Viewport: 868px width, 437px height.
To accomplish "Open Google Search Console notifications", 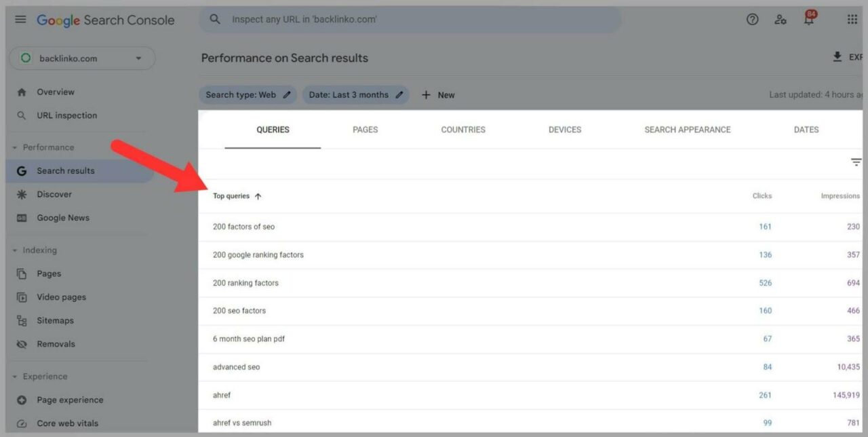I will click(x=808, y=19).
